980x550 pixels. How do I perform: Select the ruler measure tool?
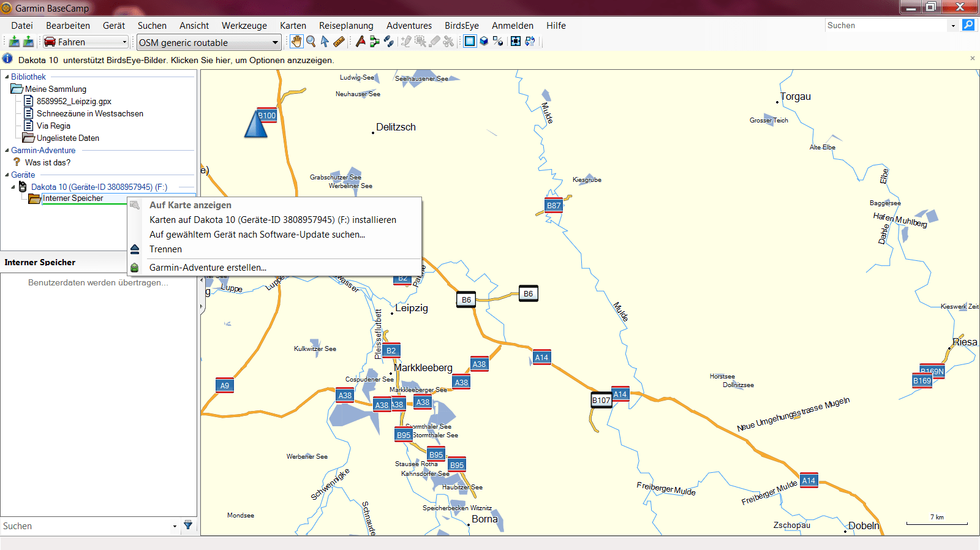pyautogui.click(x=339, y=42)
